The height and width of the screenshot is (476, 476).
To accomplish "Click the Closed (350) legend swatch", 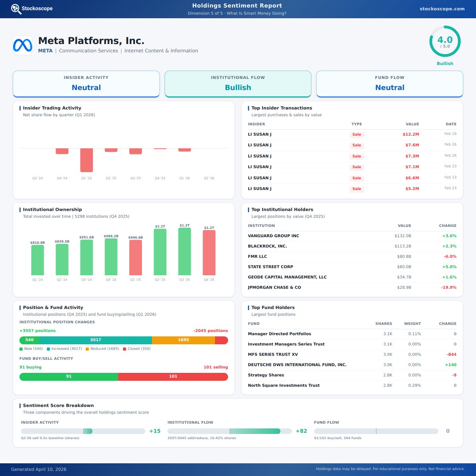I will pyautogui.click(x=125, y=349).
